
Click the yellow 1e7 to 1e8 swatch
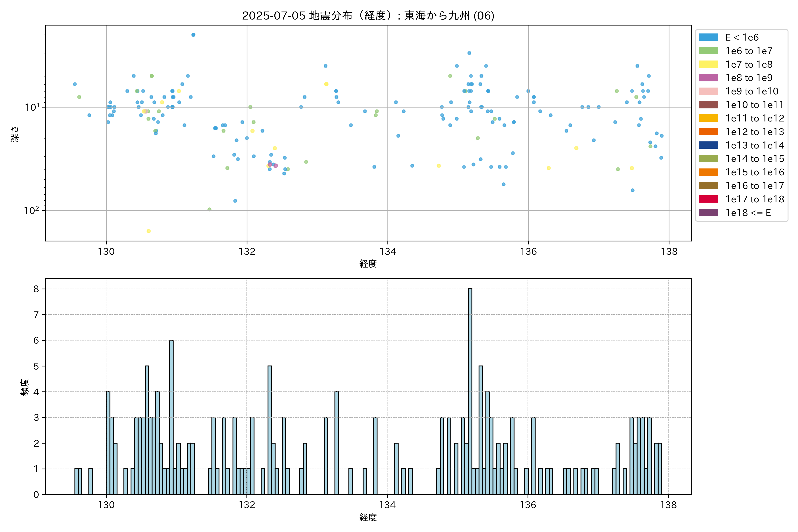coord(708,65)
